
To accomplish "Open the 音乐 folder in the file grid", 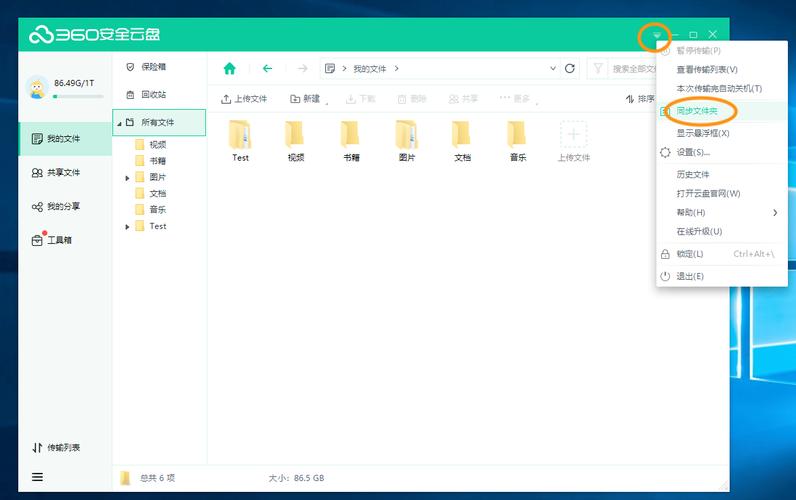I will coord(517,141).
